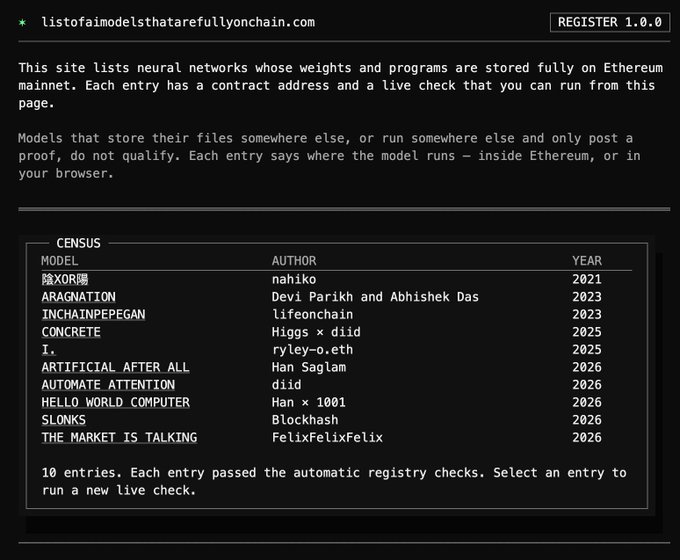Select the 'I.' model link
680x560 pixels.
click(x=49, y=350)
